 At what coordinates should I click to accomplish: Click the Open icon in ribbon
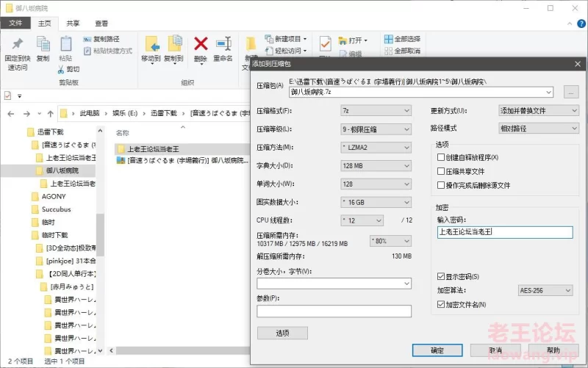343,40
